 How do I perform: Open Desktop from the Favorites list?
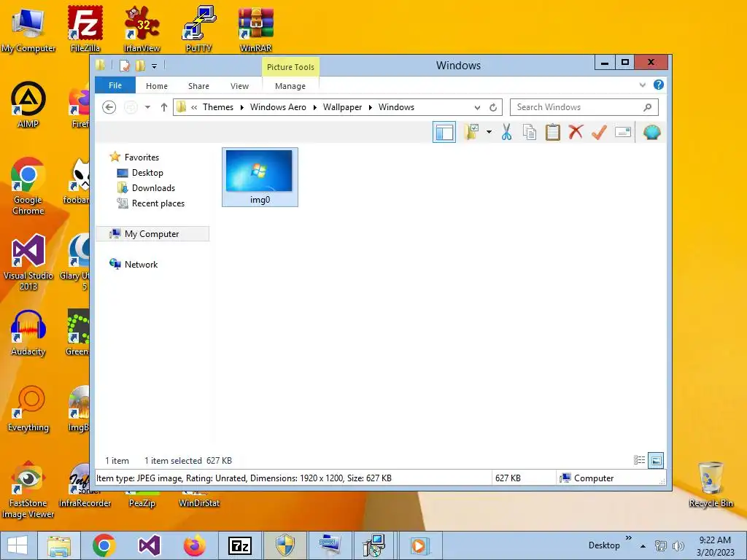pos(147,172)
